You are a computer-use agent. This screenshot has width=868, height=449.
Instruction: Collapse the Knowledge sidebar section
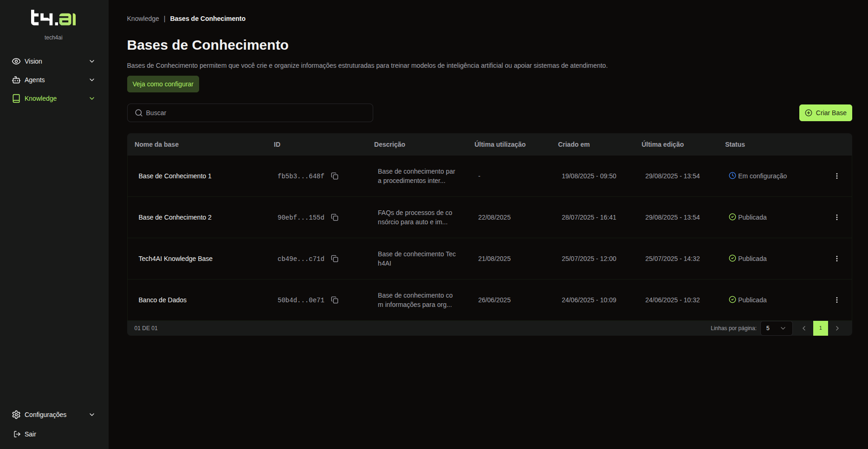click(x=91, y=98)
